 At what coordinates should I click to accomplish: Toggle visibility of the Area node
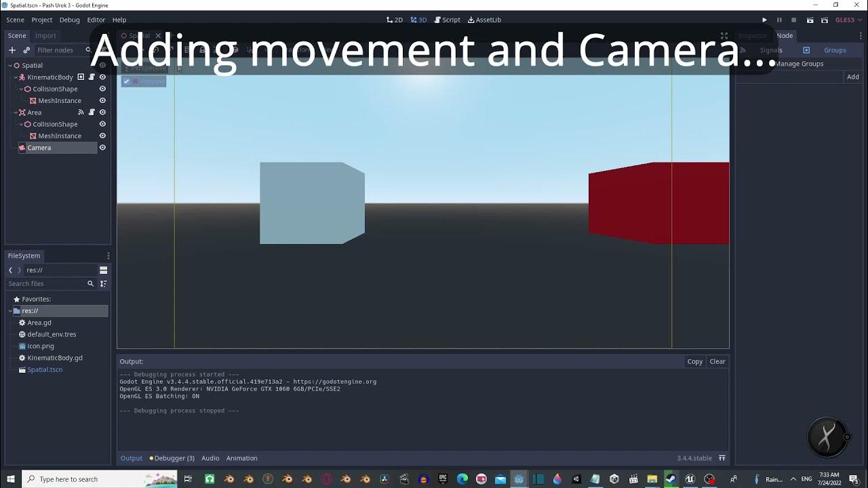coord(102,113)
